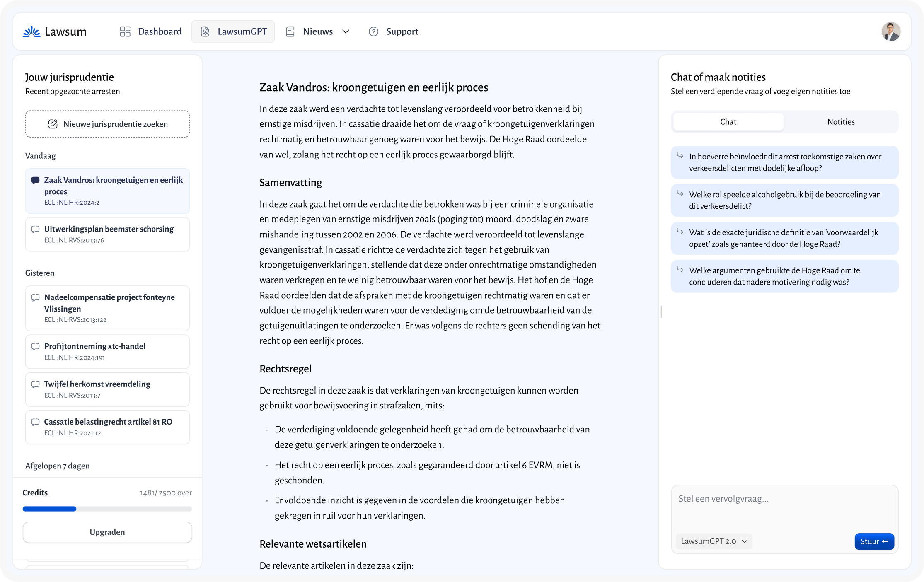This screenshot has width=924, height=582.
Task: Click the Upgraden button
Action: click(107, 532)
